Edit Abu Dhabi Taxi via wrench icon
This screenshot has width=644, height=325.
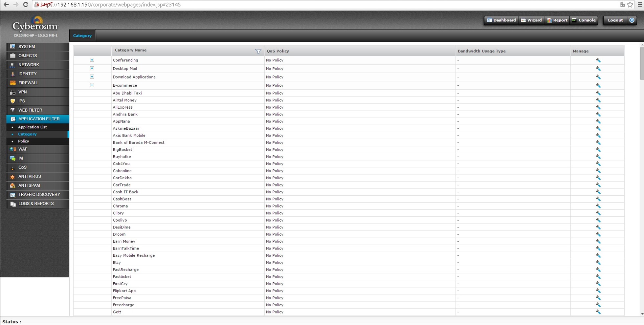[x=598, y=93]
